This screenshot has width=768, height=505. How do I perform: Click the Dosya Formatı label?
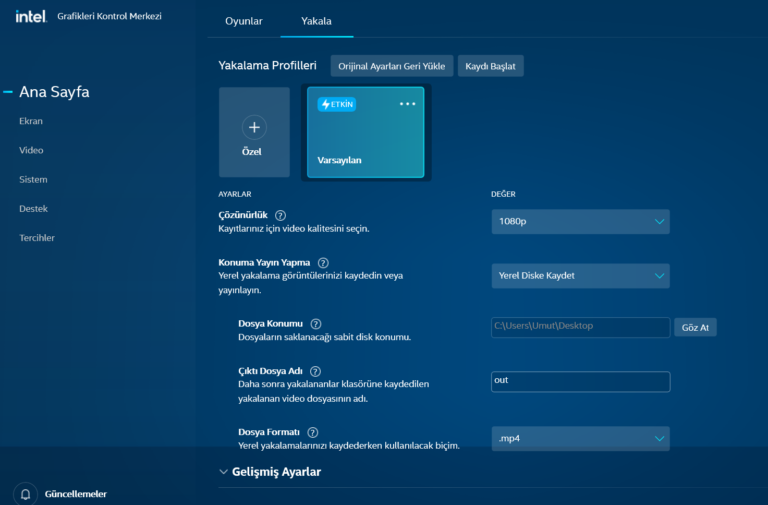[269, 432]
